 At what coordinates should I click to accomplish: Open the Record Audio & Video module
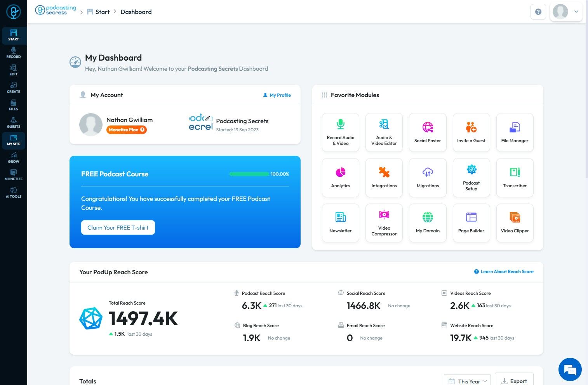(x=341, y=132)
